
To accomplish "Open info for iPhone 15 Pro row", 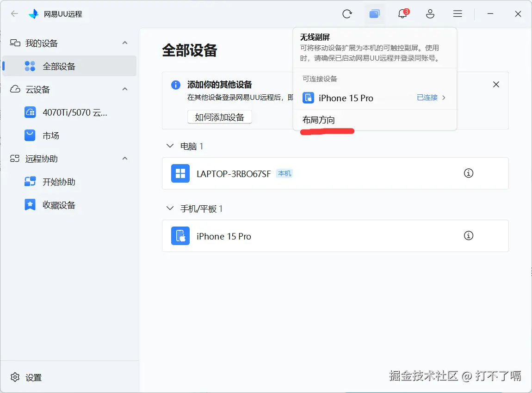I will (x=469, y=236).
